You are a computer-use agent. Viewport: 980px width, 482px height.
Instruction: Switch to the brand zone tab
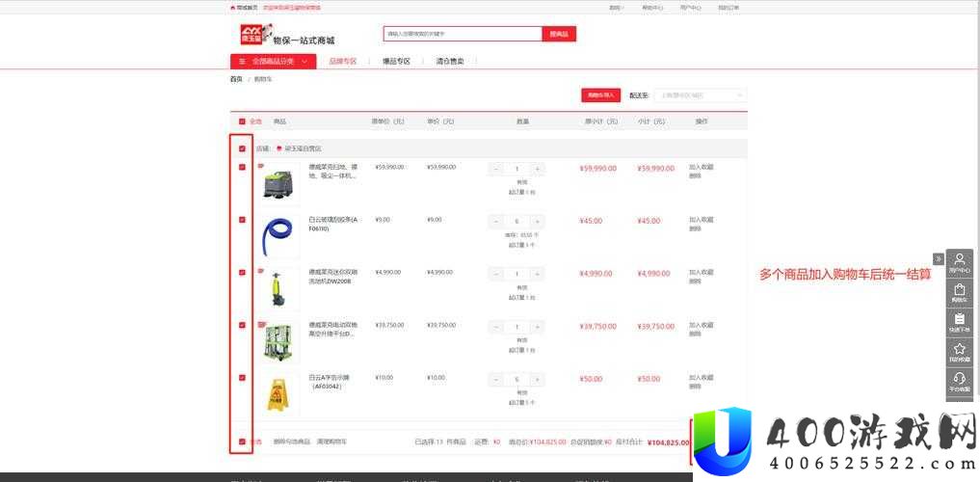point(342,62)
